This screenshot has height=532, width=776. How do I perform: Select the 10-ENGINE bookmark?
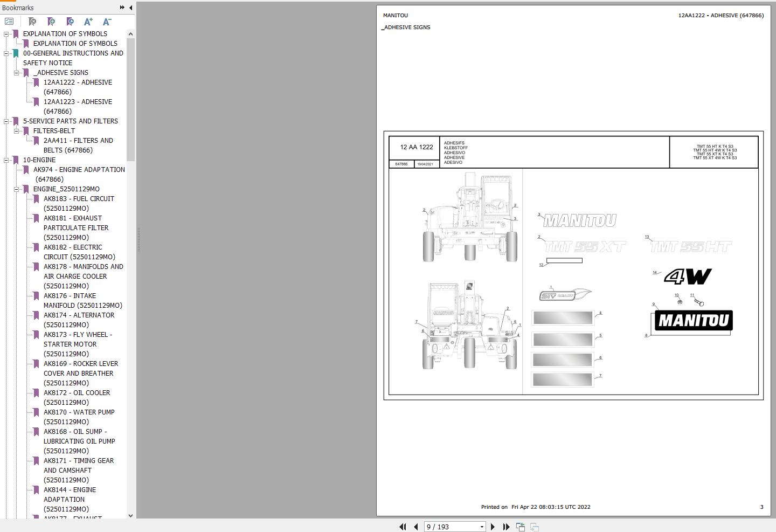(39, 160)
